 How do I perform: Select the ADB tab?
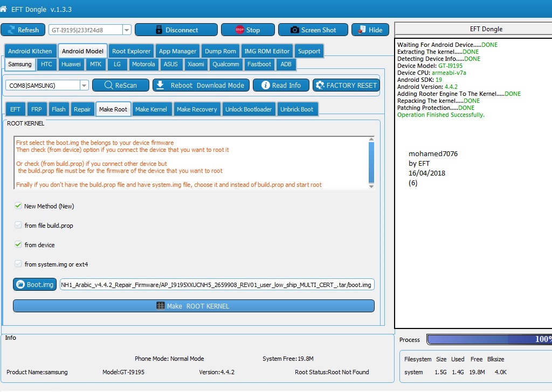tap(286, 64)
